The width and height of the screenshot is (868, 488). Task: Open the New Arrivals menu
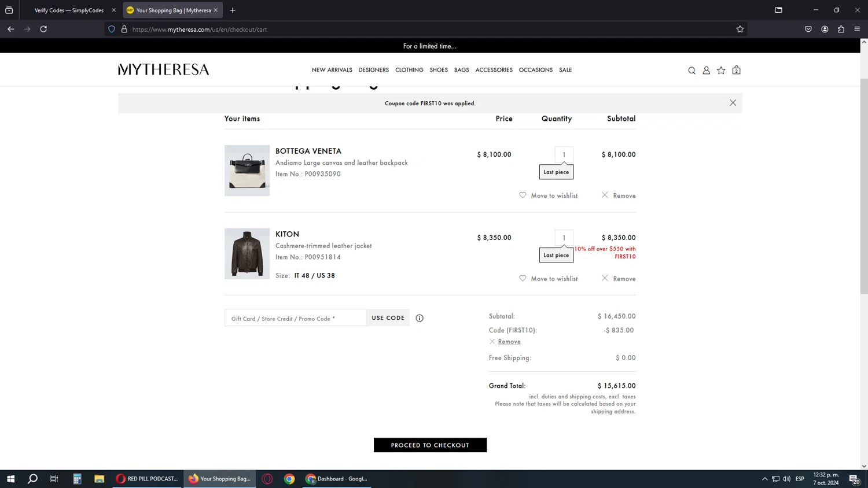[x=332, y=70]
